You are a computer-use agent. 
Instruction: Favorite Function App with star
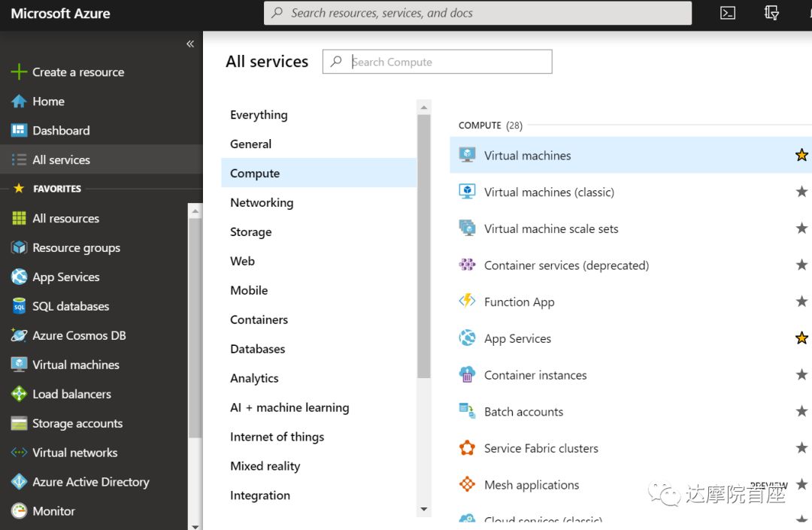pos(801,301)
